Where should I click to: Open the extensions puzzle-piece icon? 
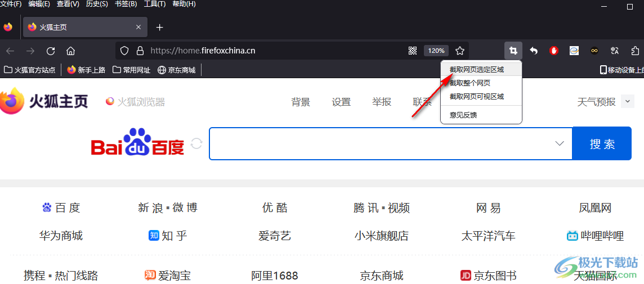(635, 51)
